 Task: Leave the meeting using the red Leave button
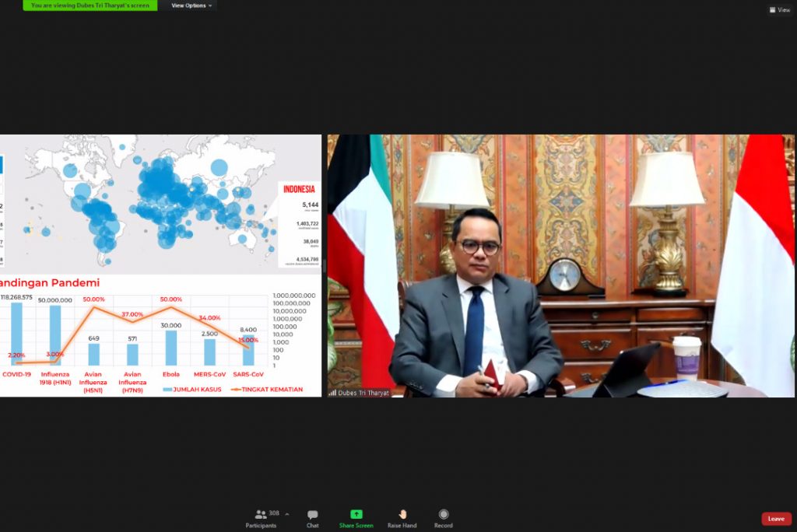pos(775,519)
